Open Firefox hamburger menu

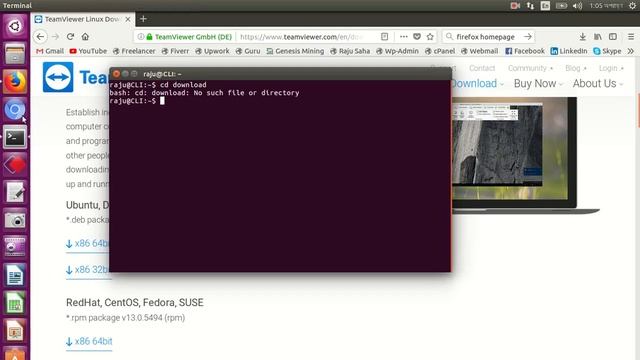pos(631,37)
